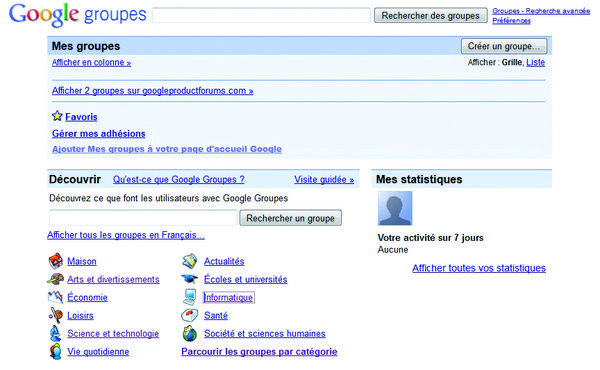
Task: Click Ajouter Mes groupes à votre page d'accueil Google
Action: pyautogui.click(x=167, y=149)
